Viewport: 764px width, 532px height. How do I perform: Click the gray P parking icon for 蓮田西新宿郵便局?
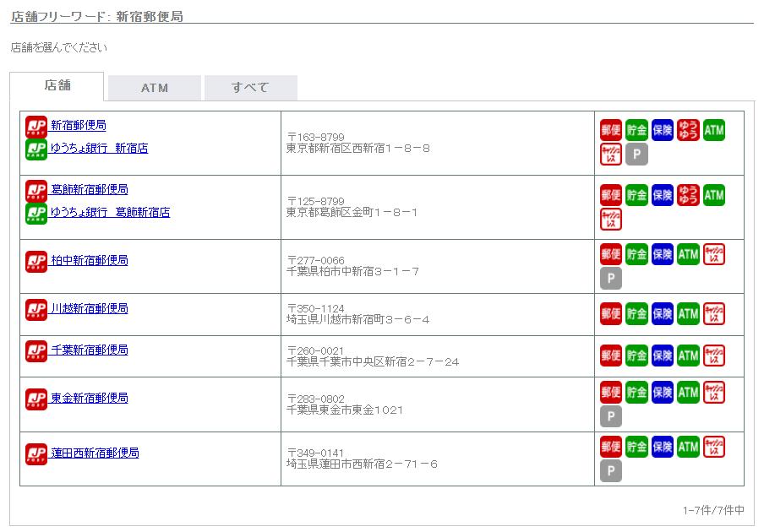[x=611, y=470]
